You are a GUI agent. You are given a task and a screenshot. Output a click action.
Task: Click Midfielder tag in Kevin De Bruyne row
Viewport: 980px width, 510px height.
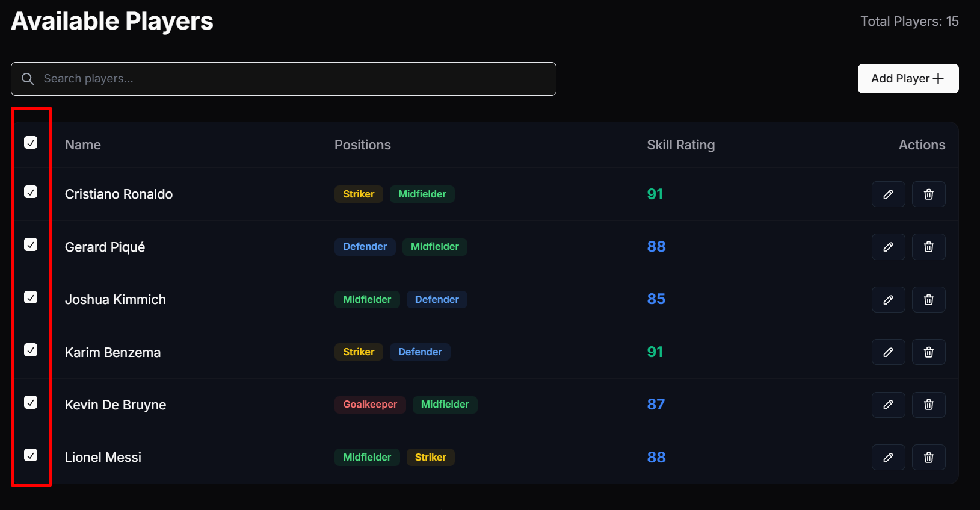[445, 405]
